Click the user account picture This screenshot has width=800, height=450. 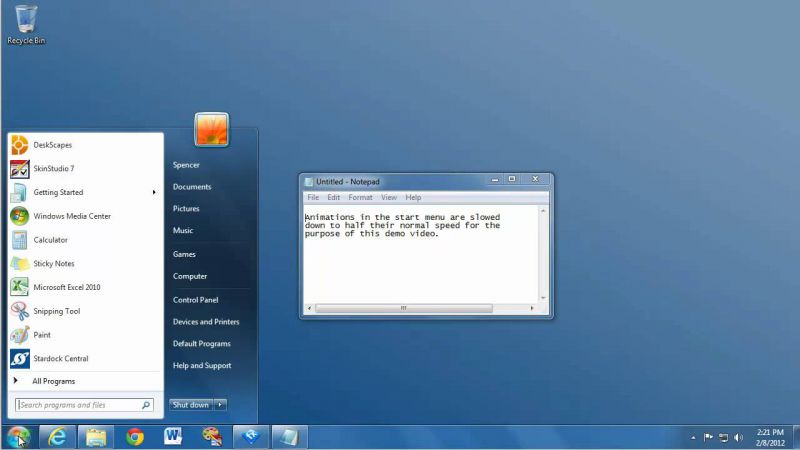coord(211,130)
